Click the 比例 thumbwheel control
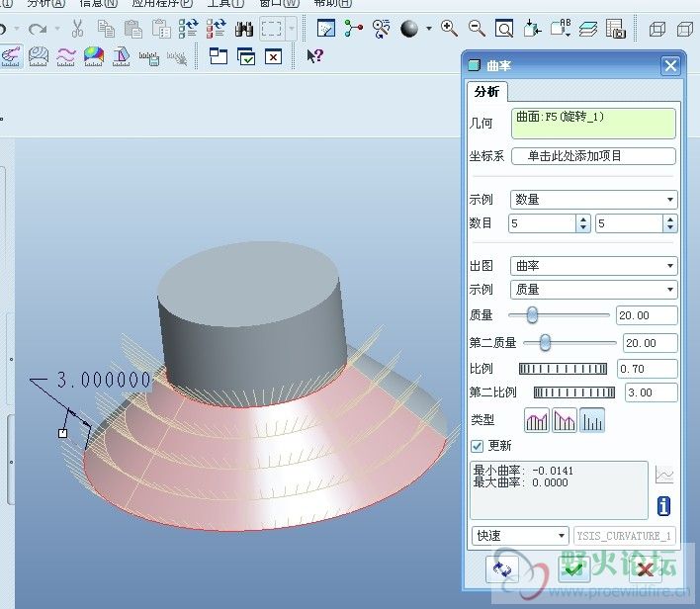The image size is (700, 609). coord(563,369)
